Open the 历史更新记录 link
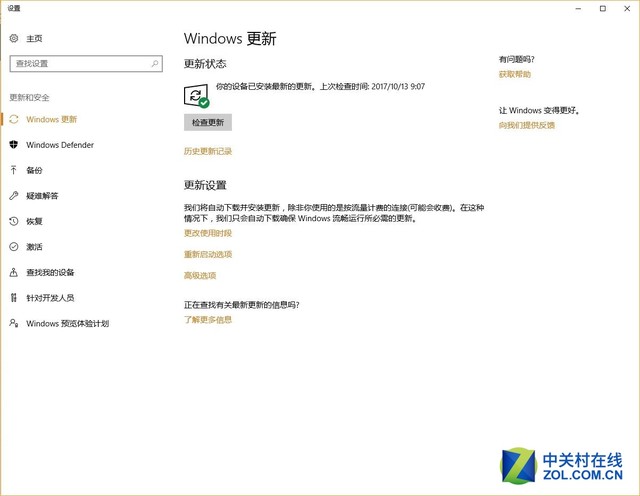 click(208, 151)
